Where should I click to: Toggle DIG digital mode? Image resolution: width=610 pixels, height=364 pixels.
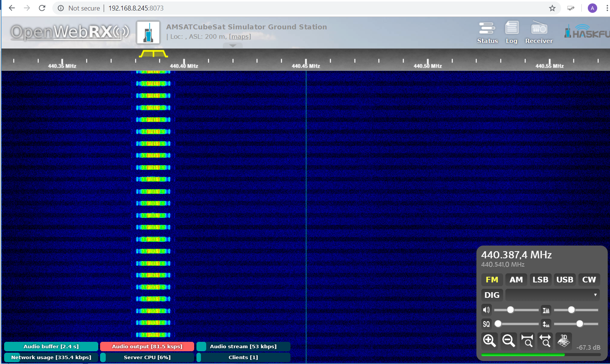tap(492, 294)
